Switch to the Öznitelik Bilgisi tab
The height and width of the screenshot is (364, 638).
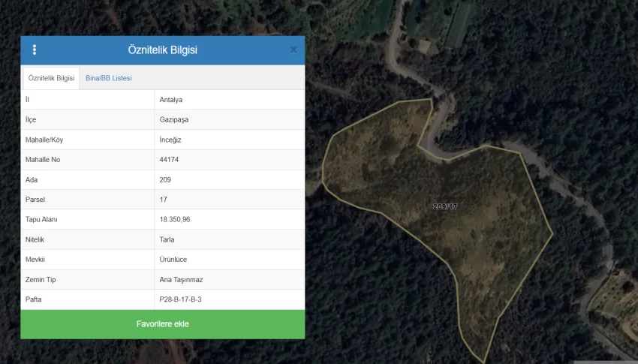pos(51,78)
